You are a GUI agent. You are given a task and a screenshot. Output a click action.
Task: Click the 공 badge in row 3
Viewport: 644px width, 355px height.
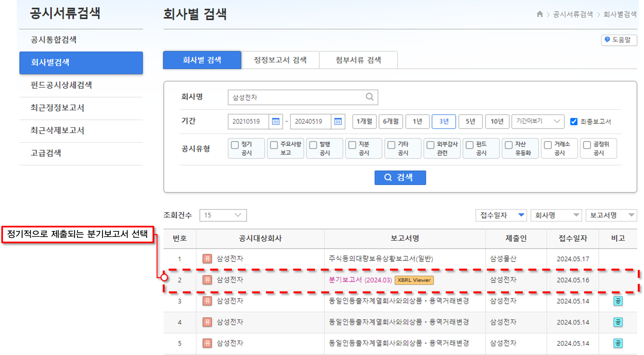618,301
